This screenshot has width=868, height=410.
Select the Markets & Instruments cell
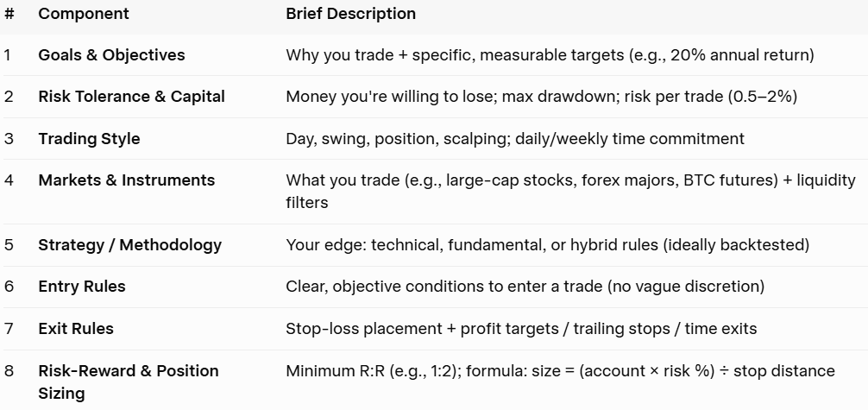click(x=126, y=180)
